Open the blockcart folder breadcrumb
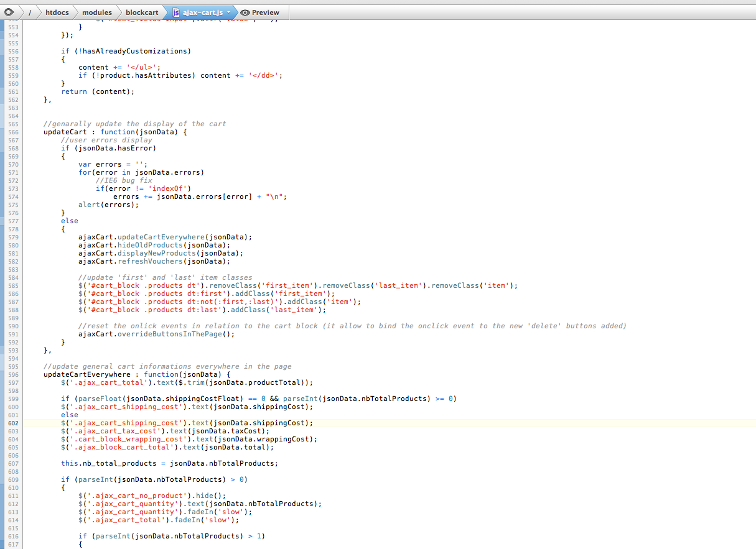756x549 pixels. tap(142, 12)
